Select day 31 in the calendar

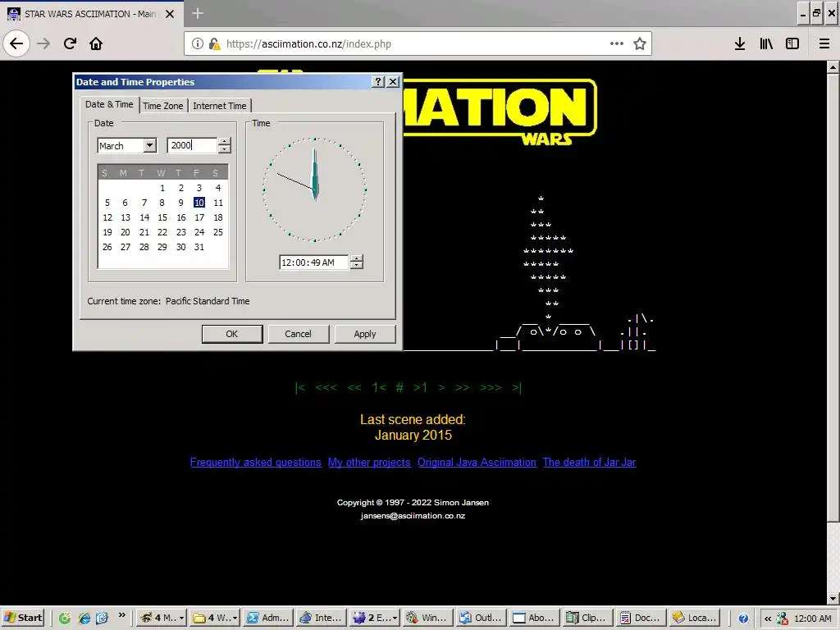199,247
